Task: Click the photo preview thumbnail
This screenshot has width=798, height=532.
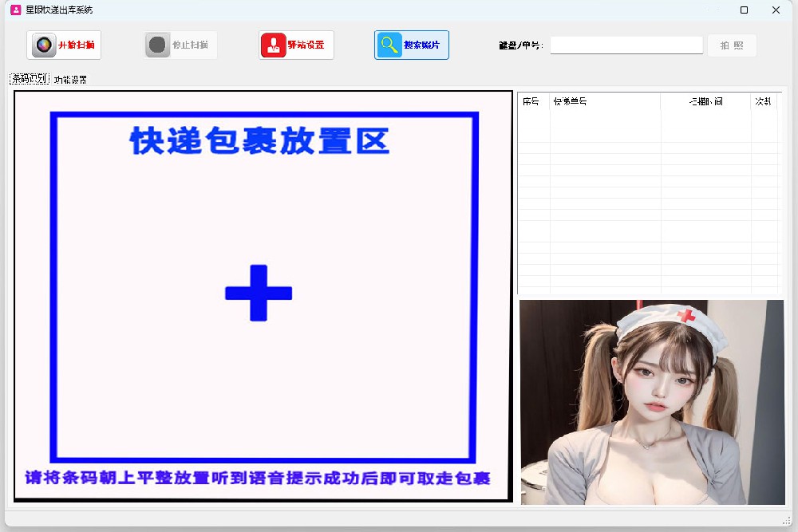Action: tap(651, 402)
